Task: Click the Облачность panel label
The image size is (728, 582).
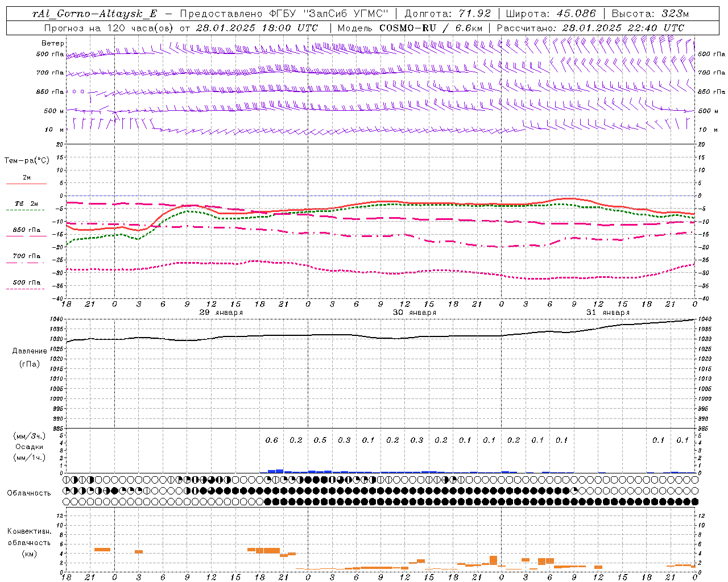Action: (x=29, y=493)
